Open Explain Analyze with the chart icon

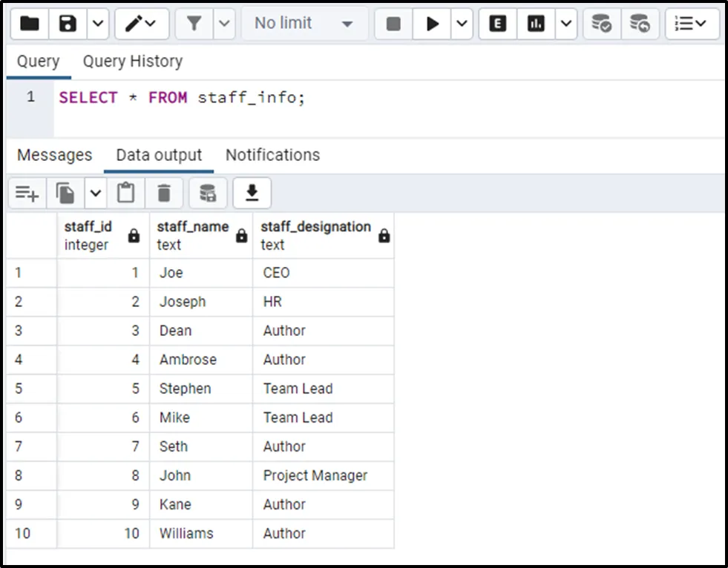(536, 24)
